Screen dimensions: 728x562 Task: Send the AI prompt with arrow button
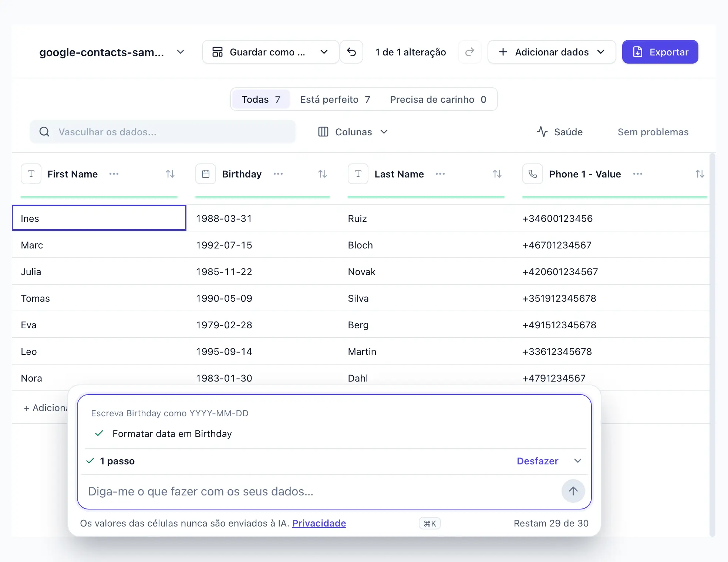[x=573, y=491]
